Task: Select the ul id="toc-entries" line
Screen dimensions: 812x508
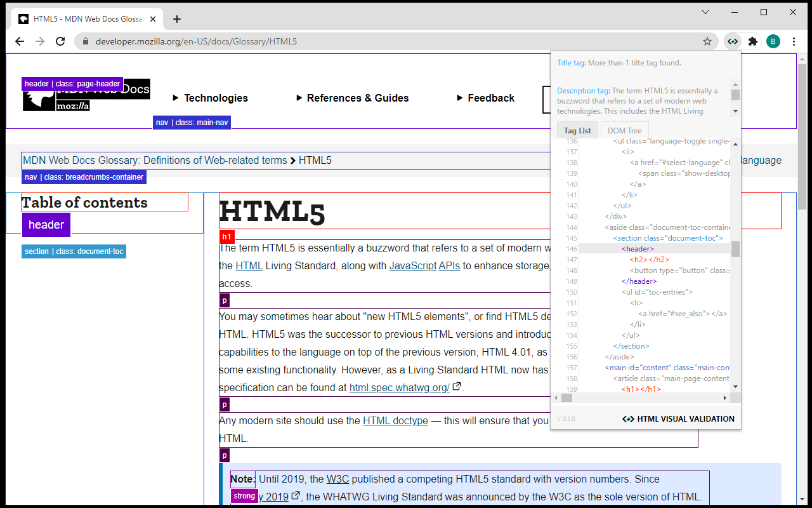Action: pos(657,292)
